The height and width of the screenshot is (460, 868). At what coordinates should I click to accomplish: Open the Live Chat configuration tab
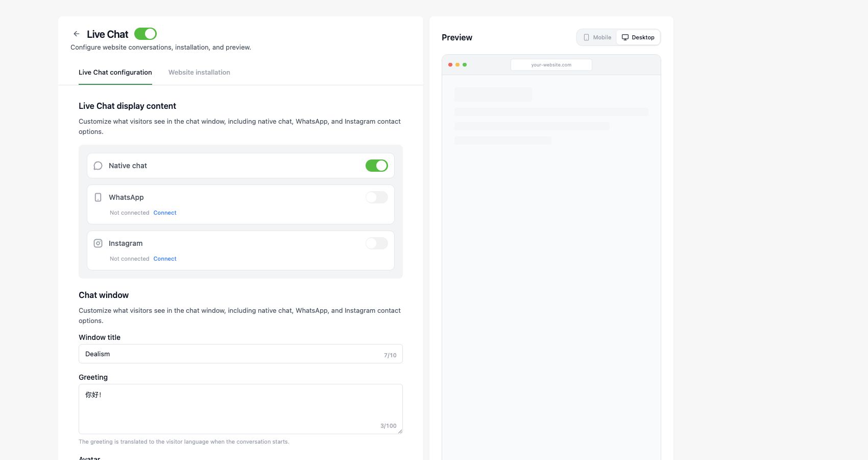click(x=115, y=72)
